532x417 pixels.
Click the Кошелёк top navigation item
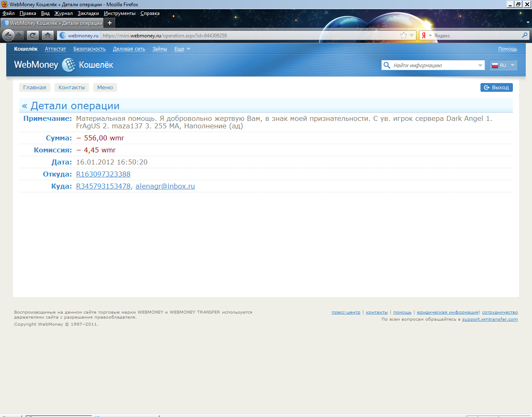click(x=26, y=49)
